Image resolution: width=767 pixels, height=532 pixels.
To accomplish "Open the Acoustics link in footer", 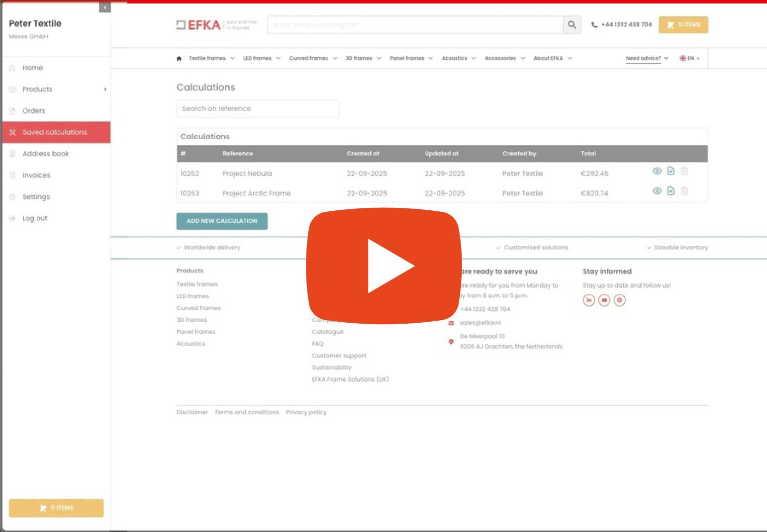I will click(x=191, y=344).
